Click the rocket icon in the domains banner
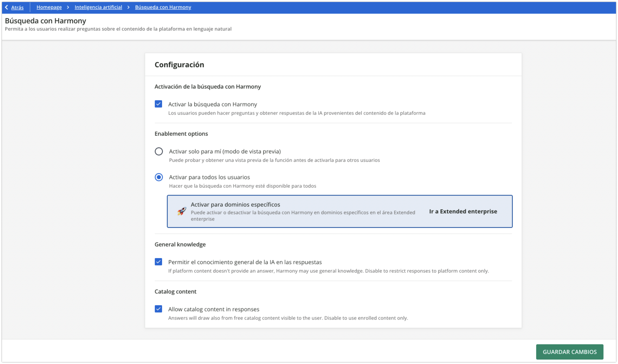The height and width of the screenshot is (364, 618). click(x=182, y=211)
